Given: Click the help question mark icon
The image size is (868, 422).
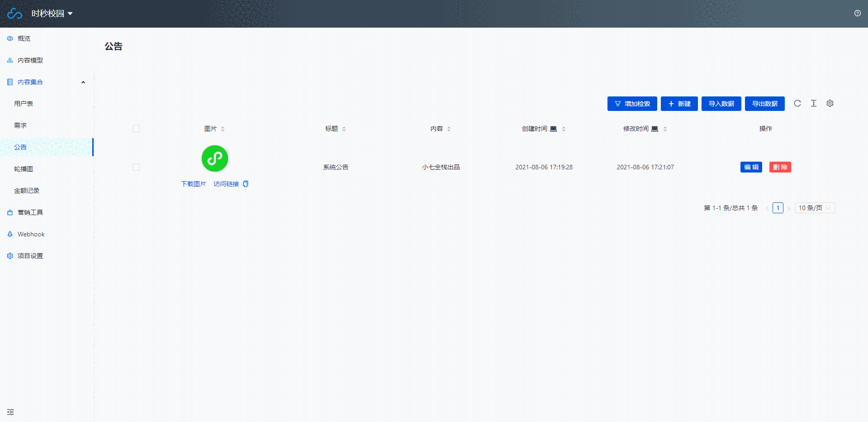Looking at the screenshot, I should click(857, 13).
